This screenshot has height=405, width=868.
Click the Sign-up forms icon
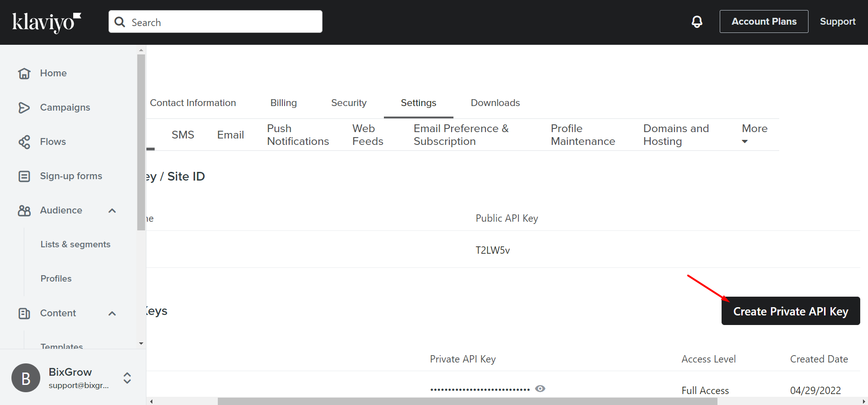(24, 176)
